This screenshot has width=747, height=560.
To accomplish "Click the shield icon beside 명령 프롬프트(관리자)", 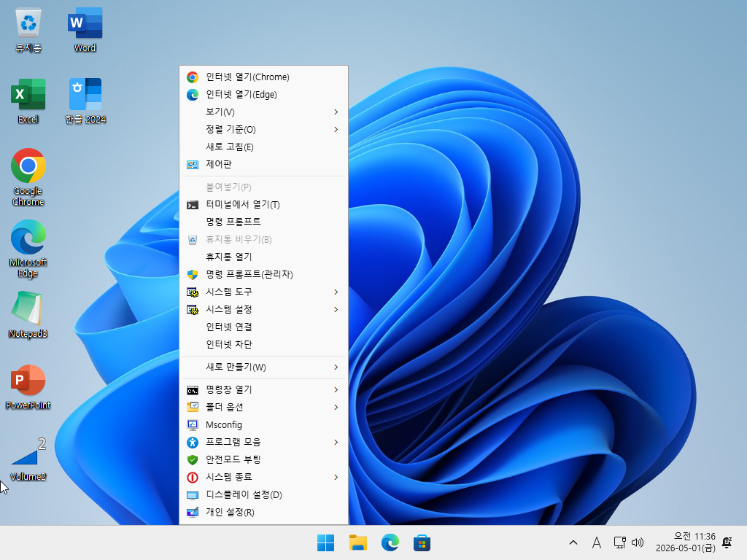I will click(193, 275).
